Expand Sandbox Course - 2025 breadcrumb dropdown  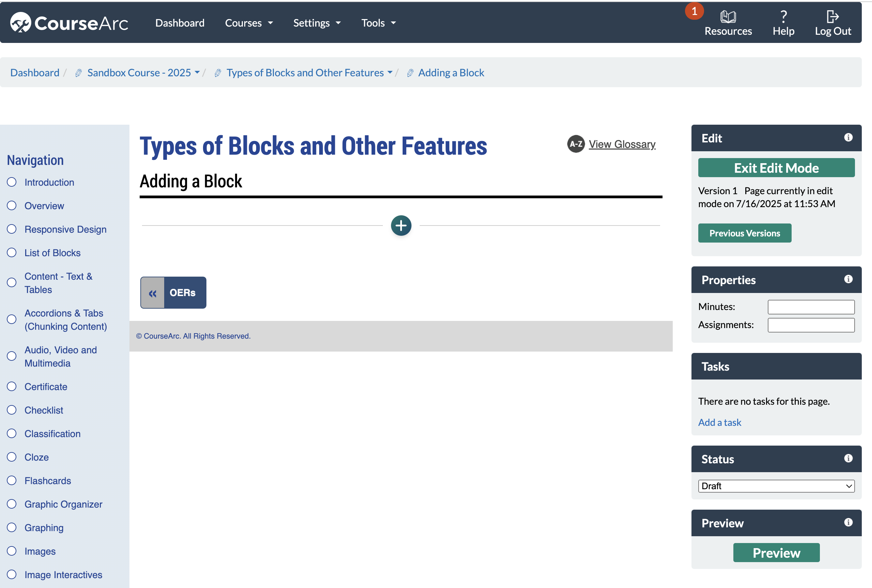point(197,72)
